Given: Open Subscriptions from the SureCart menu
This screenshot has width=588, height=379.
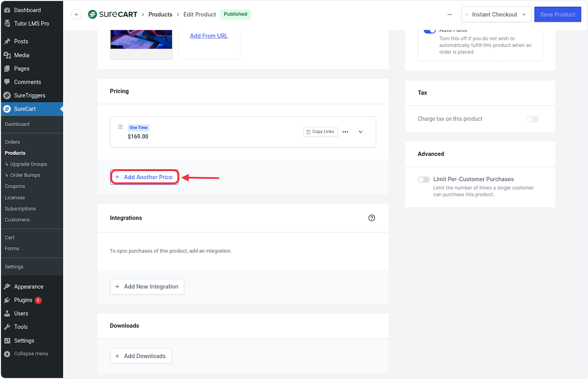Looking at the screenshot, I should (x=20, y=208).
